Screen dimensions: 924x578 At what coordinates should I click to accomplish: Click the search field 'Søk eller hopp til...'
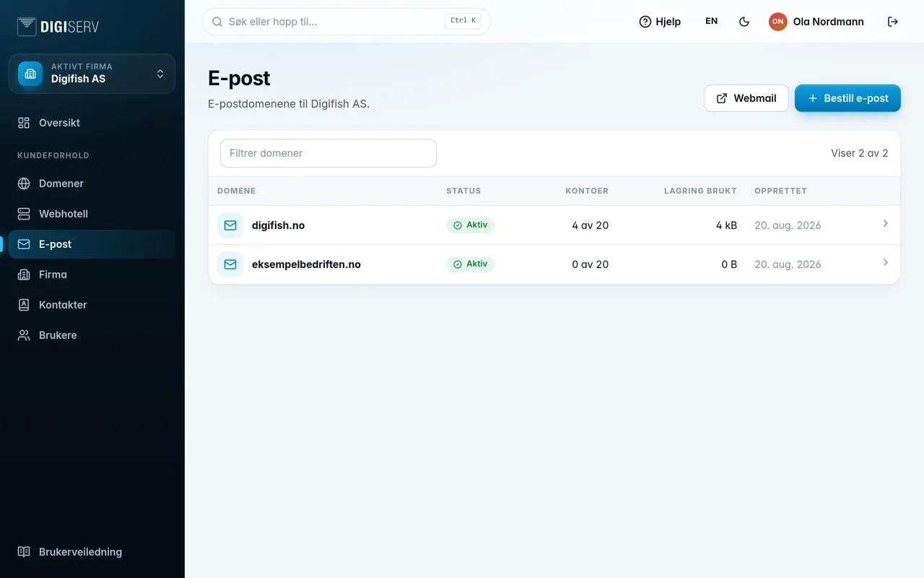pos(346,22)
